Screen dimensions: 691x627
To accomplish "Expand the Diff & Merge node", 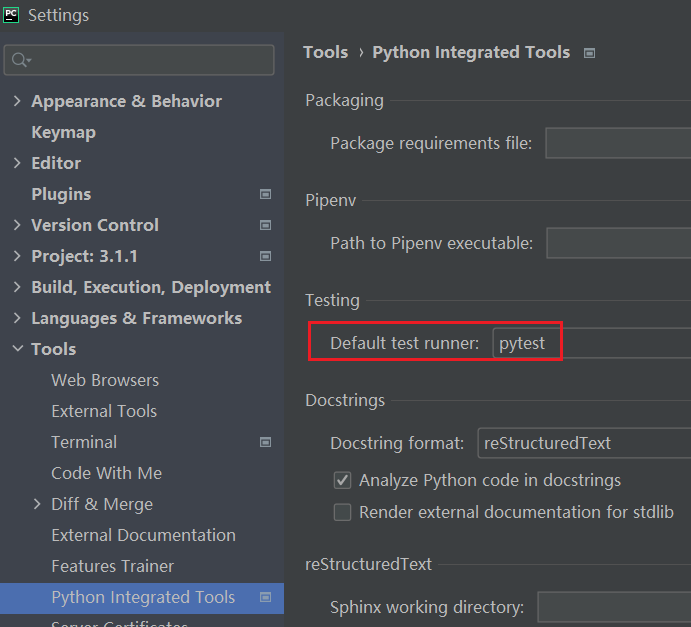I will point(37,504).
